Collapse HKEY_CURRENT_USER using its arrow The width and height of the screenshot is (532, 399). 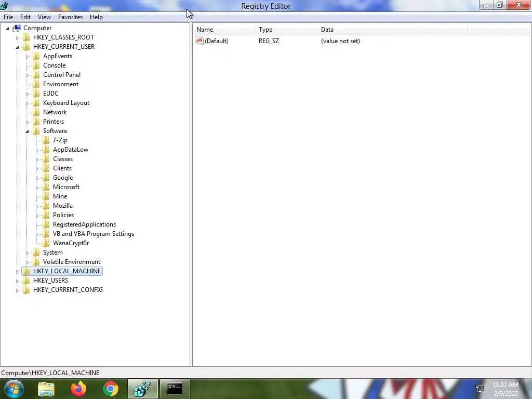click(x=17, y=47)
